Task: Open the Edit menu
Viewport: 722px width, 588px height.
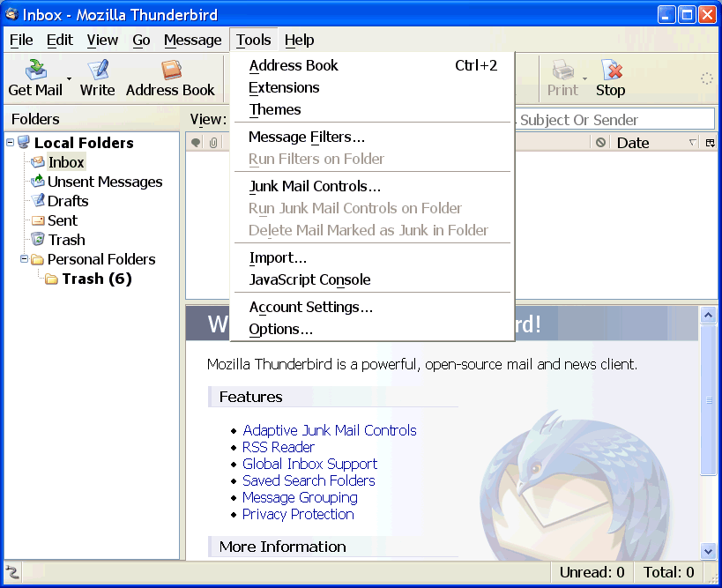Action: [60, 40]
